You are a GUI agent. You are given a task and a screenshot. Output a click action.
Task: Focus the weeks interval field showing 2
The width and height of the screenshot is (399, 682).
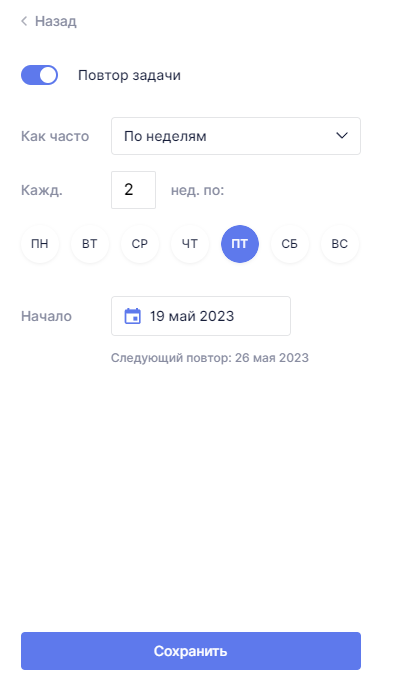pyautogui.click(x=134, y=190)
